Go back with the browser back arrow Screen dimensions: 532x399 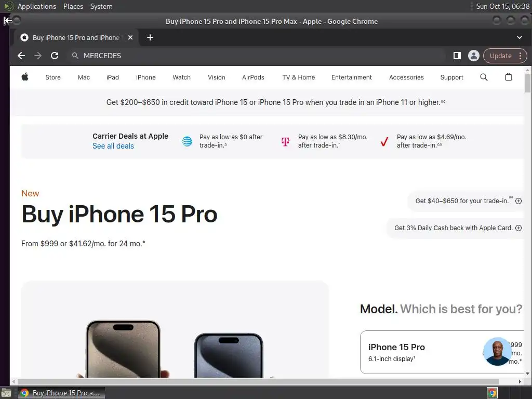(21, 56)
